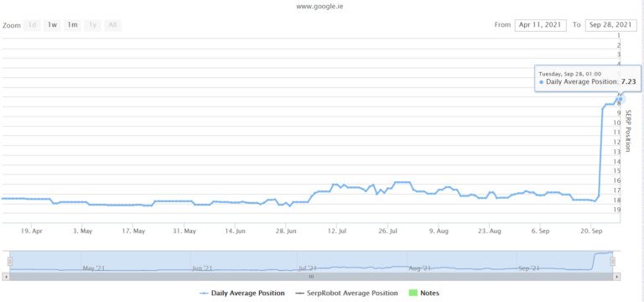
Task: Click the 9. Aug x-axis label
Action: [x=439, y=232]
